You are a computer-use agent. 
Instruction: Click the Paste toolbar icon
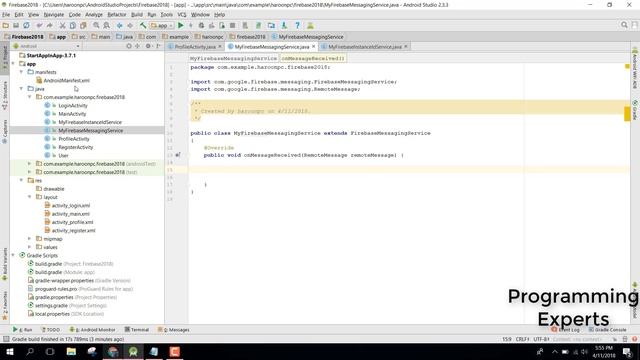coord(83,25)
